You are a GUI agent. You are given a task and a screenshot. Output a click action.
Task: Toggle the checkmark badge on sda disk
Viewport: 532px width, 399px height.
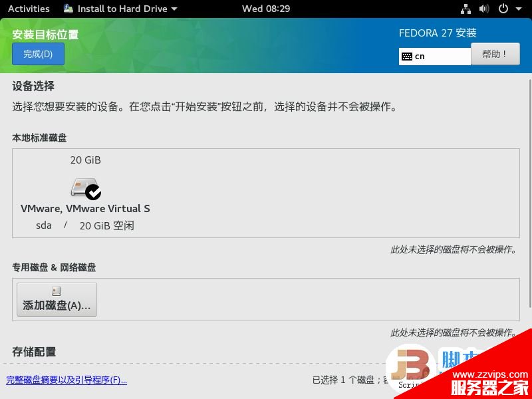[x=93, y=192]
